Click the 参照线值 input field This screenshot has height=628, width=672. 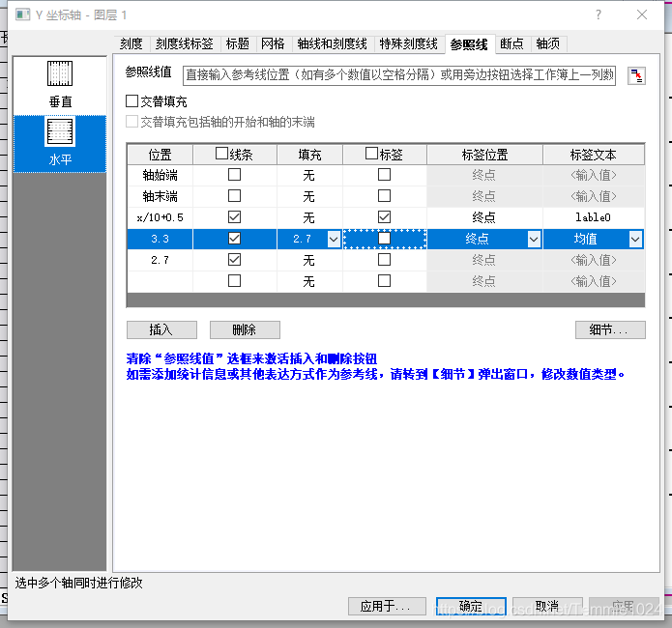[x=399, y=75]
